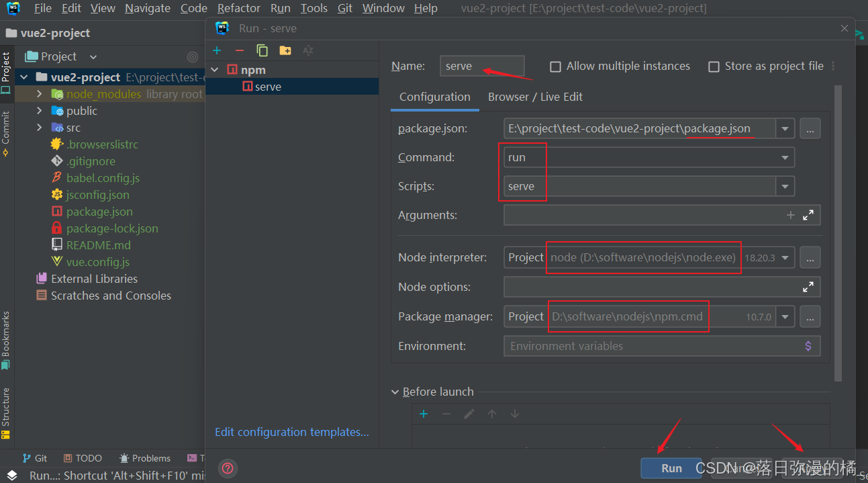
Task: Sort configurations alphabetically icon
Action: coord(308,51)
